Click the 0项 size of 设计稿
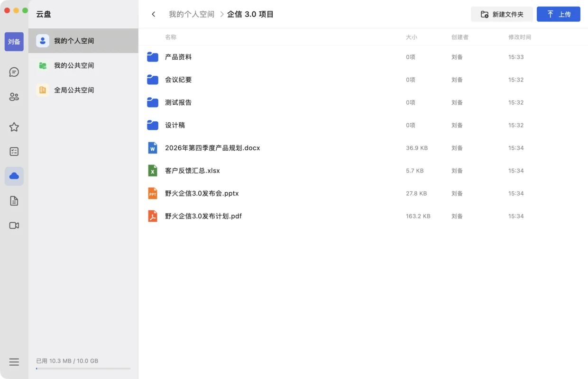The width and height of the screenshot is (588, 379). tap(411, 125)
